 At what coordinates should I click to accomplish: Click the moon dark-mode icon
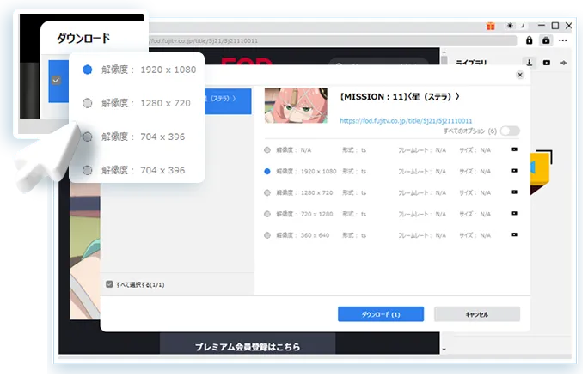(523, 26)
